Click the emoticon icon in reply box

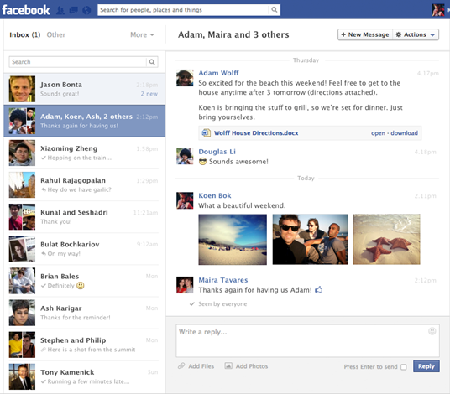432,331
